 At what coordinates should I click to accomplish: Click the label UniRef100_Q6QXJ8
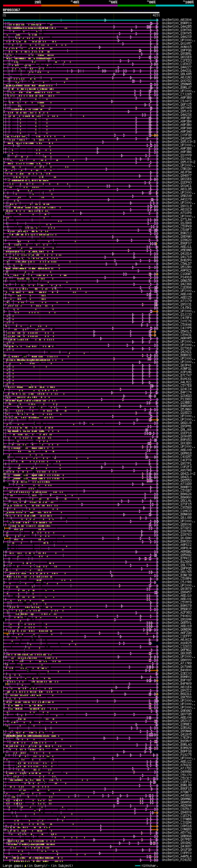point(176,423)
